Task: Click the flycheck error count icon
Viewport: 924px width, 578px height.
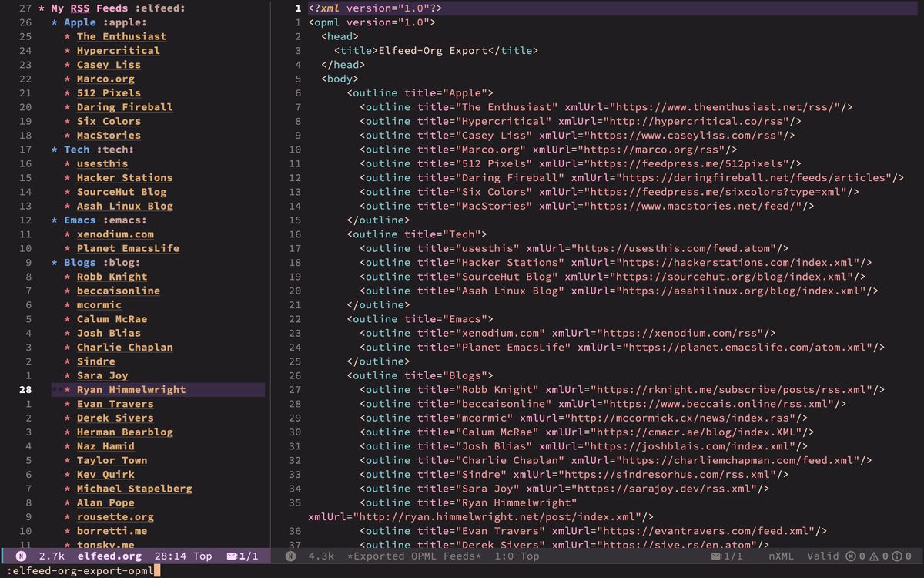Action: [851, 556]
